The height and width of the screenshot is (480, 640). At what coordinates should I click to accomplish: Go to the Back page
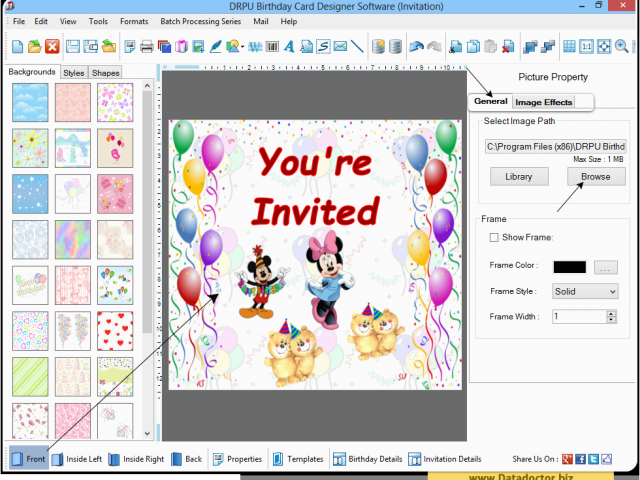pos(187,459)
